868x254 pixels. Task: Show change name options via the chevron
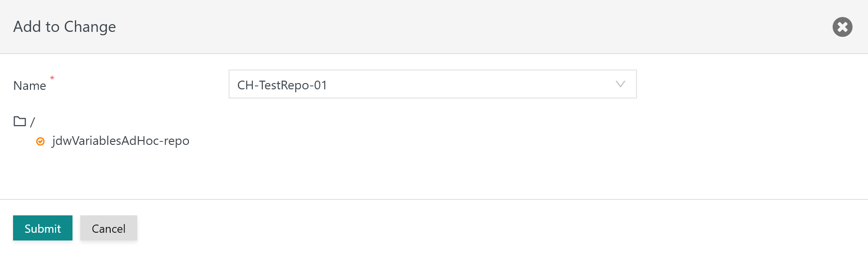click(621, 84)
